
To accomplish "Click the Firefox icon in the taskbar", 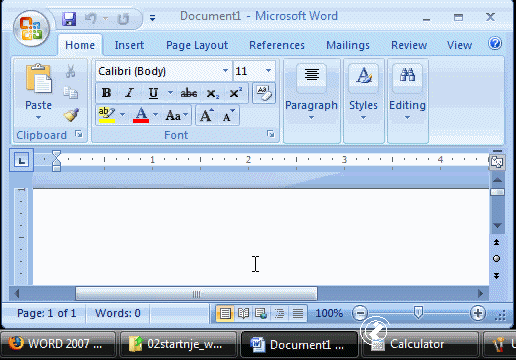I will pos(16,343).
